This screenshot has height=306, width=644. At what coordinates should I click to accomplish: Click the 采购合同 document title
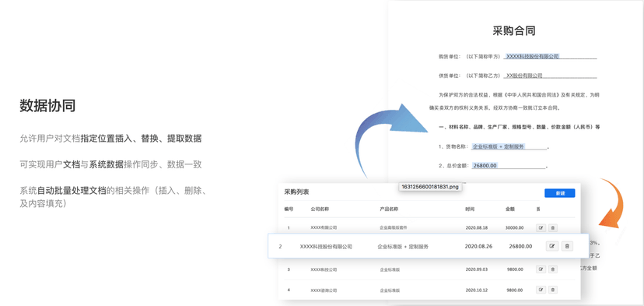point(514,31)
